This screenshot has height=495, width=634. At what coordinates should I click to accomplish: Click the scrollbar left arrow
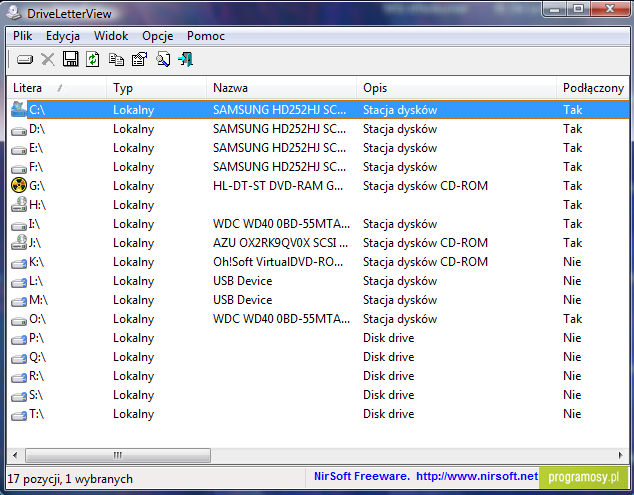(15, 455)
